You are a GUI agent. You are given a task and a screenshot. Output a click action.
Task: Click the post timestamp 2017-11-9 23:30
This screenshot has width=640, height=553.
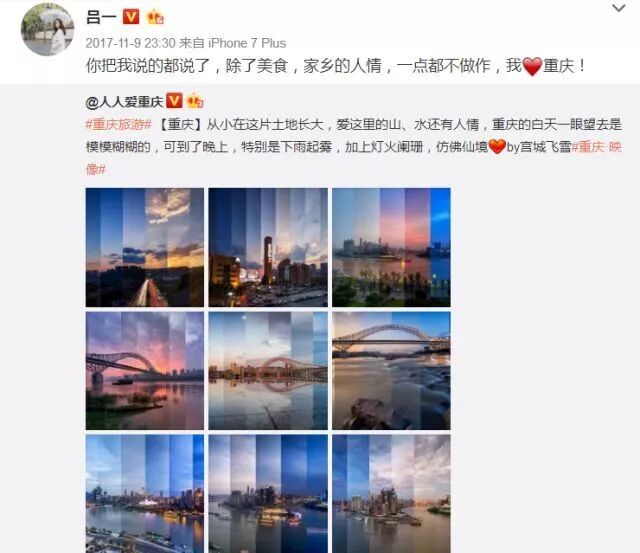(131, 43)
